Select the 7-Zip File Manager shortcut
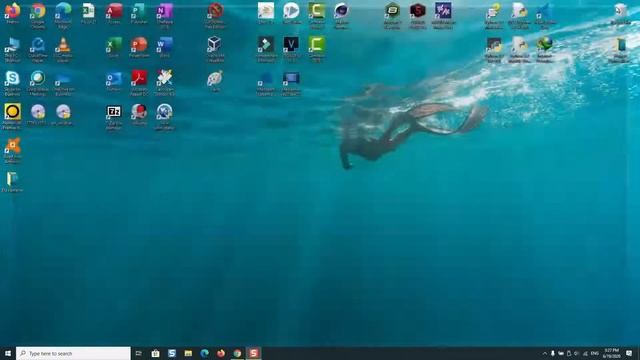Screen dimensions: 640x360 coord(114,117)
